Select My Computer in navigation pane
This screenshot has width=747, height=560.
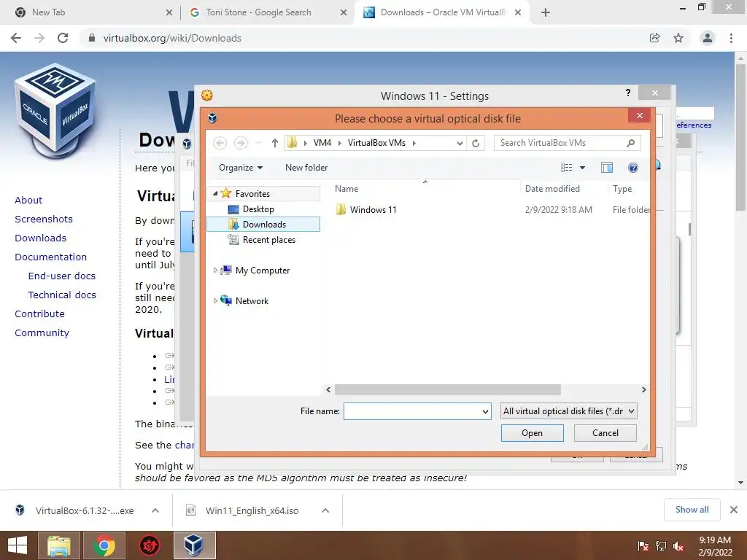[x=263, y=271]
